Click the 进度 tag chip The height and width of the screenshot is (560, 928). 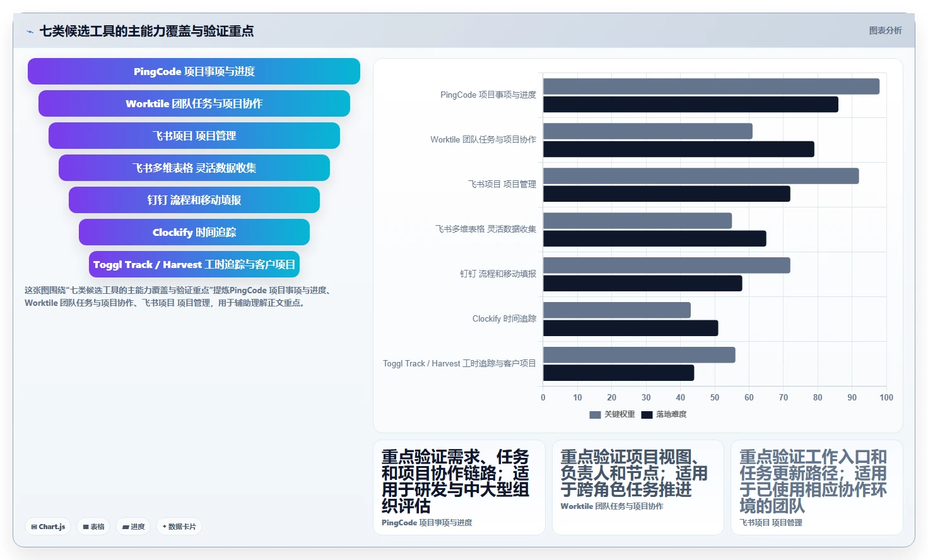click(x=133, y=527)
